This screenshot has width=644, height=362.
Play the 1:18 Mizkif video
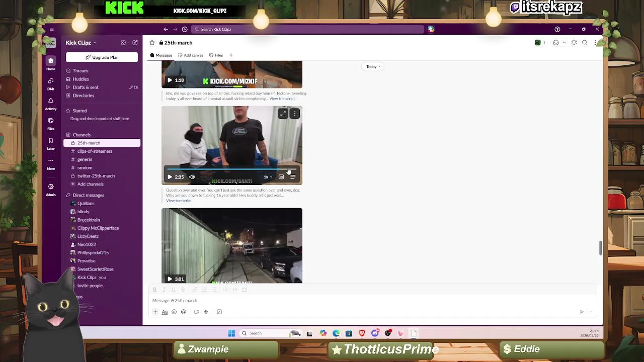coord(170,80)
